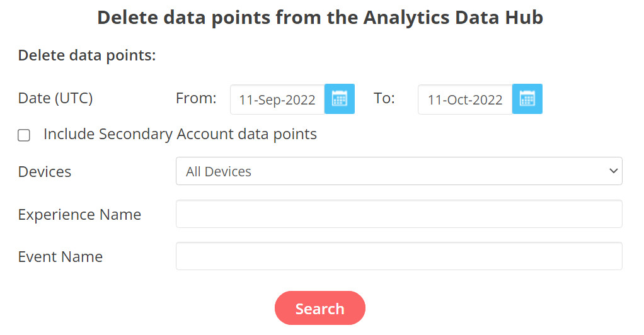Click the 'Date (UTC)' label
Viewport: 644px width, 335px height.
(x=55, y=98)
